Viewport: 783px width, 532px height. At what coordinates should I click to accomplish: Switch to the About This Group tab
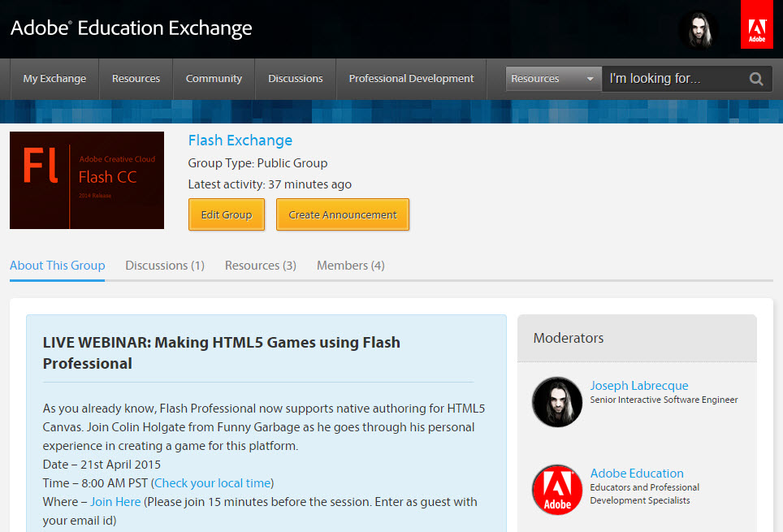click(58, 266)
